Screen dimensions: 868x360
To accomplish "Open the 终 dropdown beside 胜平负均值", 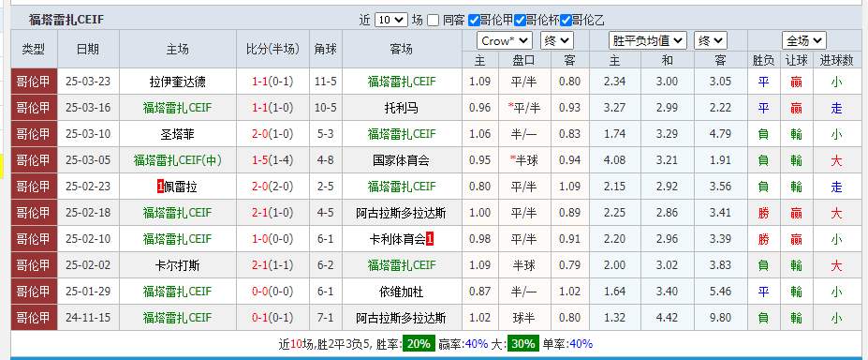I will point(711,41).
